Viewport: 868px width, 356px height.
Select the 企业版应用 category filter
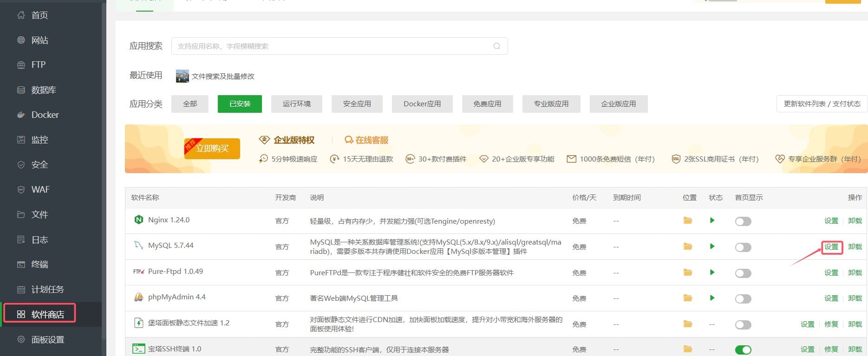[619, 104]
